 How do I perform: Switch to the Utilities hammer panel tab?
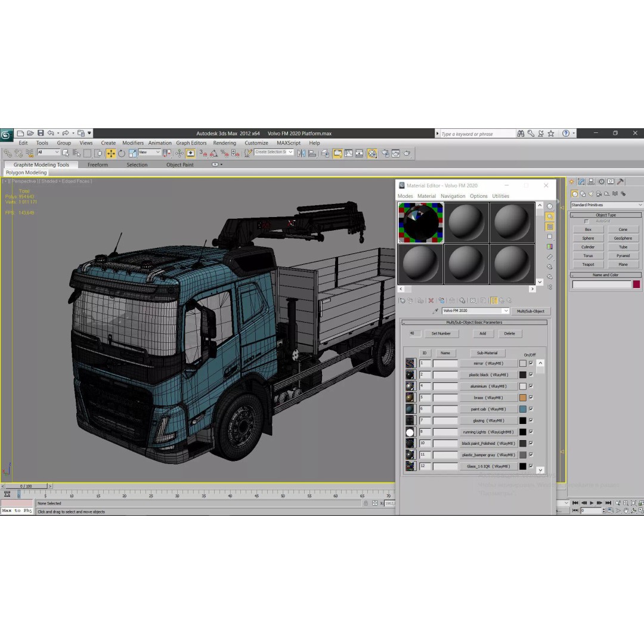[x=621, y=181]
